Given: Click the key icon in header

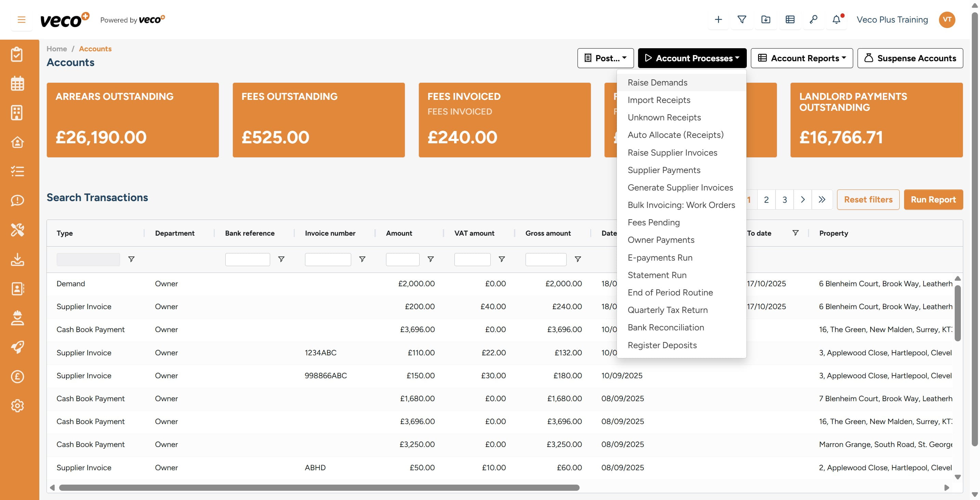Looking at the screenshot, I should click(x=813, y=20).
